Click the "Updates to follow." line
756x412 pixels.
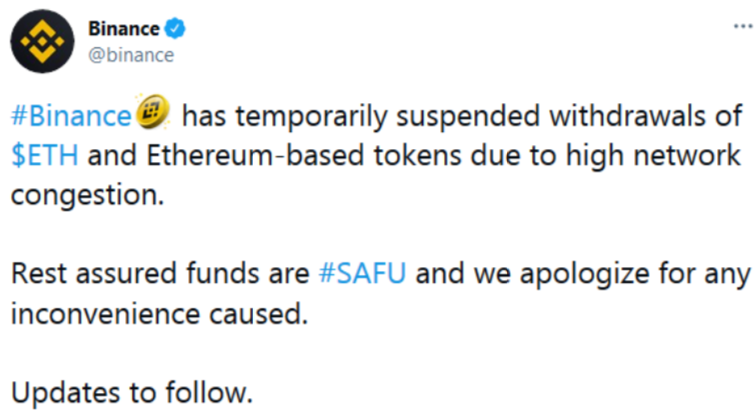tap(133, 391)
